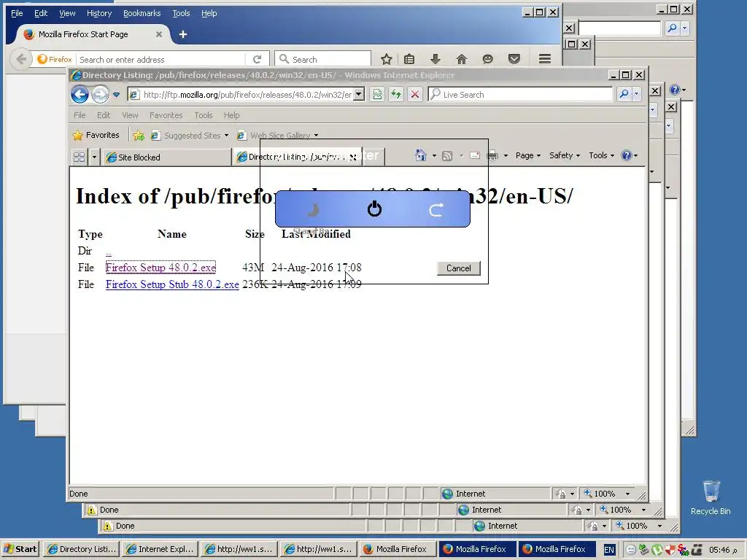The height and width of the screenshot is (560, 747).
Task: Click Firefox home icon
Action: (461, 59)
